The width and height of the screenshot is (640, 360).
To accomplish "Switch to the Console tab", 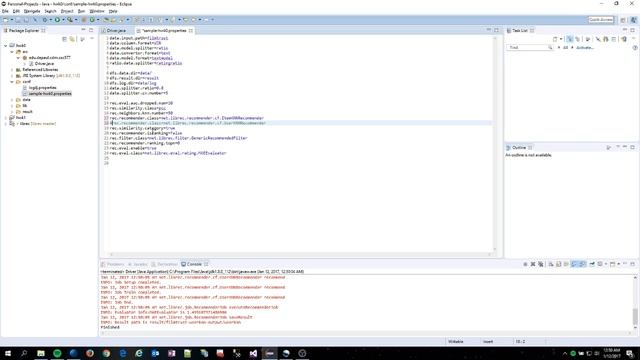I will (194, 264).
